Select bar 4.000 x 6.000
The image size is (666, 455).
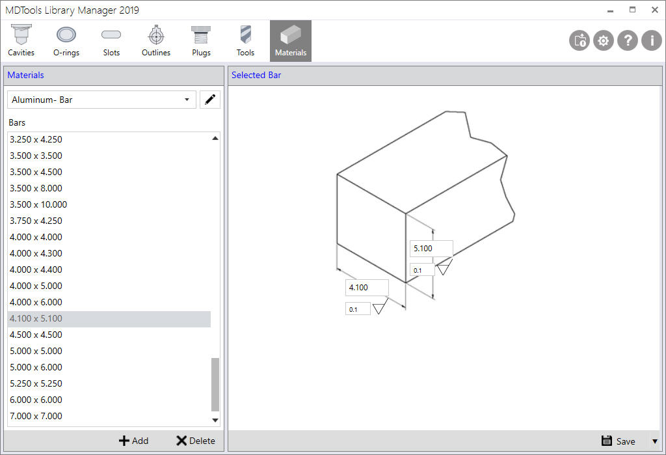tap(109, 302)
